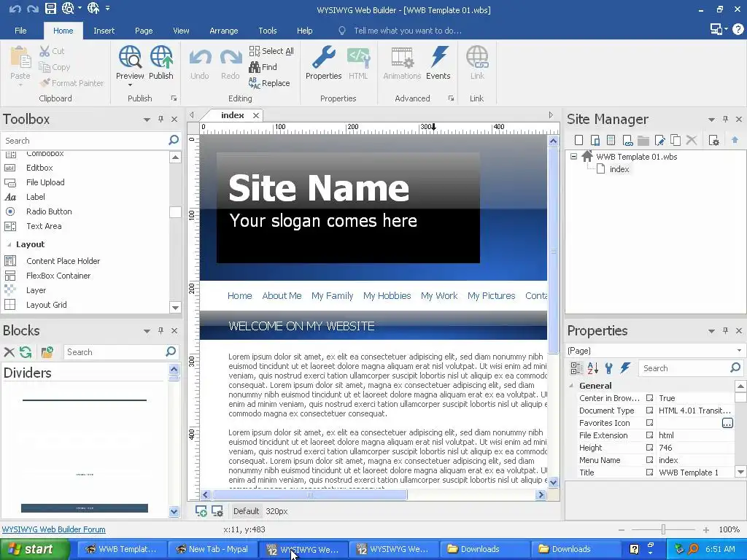Toggle the marker box beside File Extension
The height and width of the screenshot is (560, 747).
[x=649, y=435]
